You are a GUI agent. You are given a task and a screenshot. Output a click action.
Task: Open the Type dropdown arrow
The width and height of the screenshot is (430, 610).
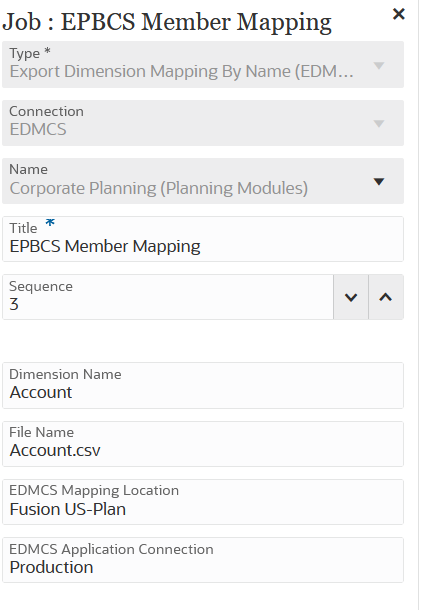tap(379, 65)
